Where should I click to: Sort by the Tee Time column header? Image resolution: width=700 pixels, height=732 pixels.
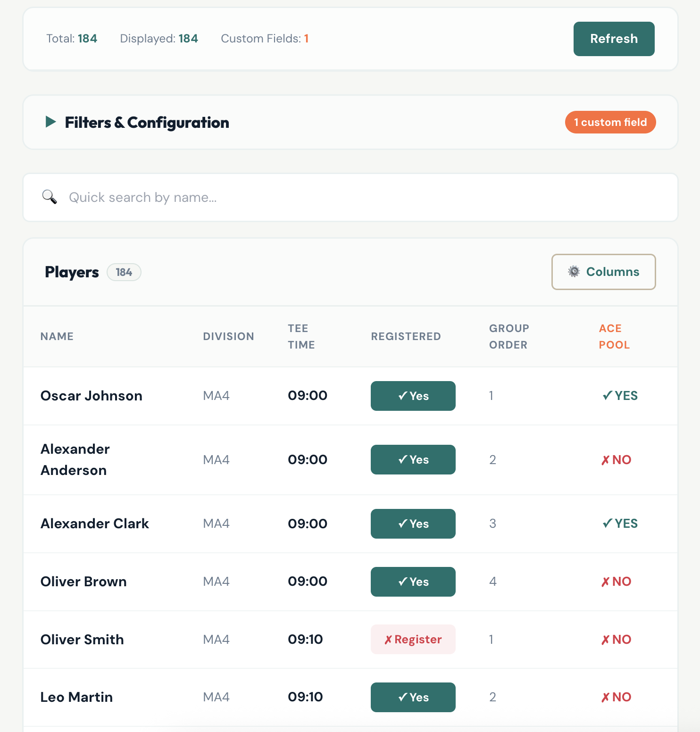point(301,336)
